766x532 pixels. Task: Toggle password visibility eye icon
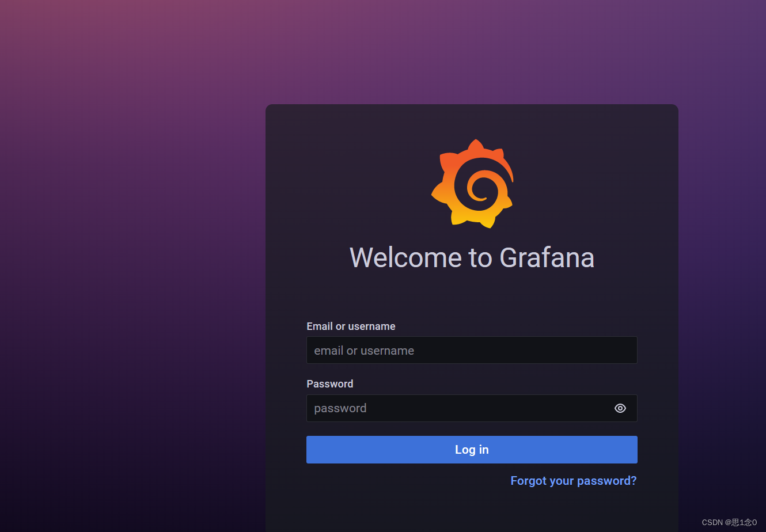tap(620, 408)
